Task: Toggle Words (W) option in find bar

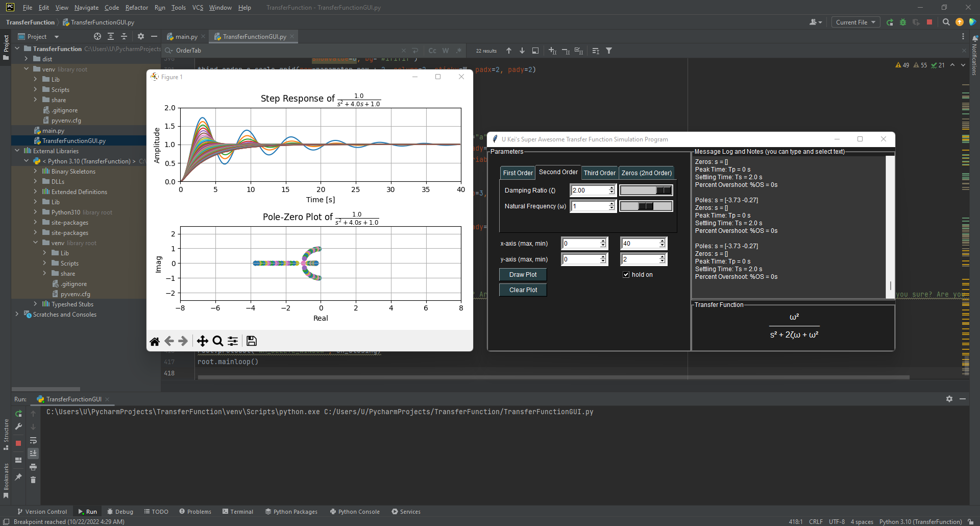Action: point(446,51)
